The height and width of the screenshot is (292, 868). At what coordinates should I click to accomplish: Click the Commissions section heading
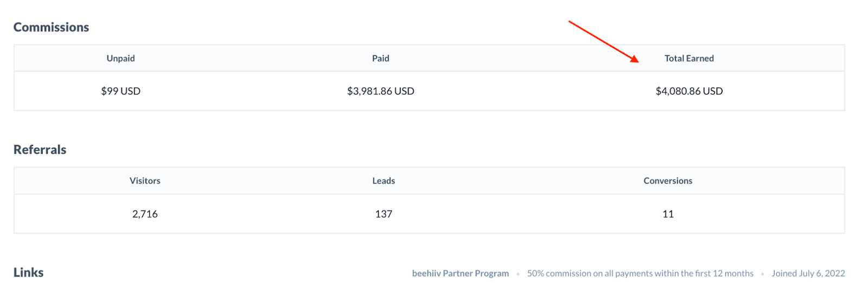click(x=51, y=27)
